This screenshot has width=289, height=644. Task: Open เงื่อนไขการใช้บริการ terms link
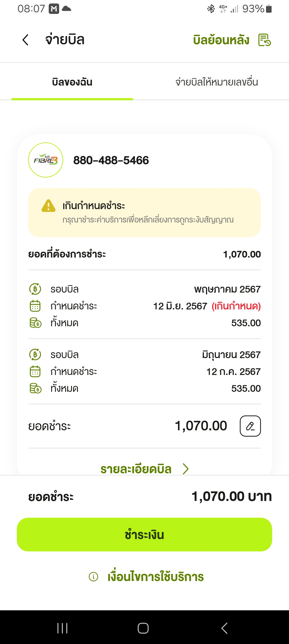[x=155, y=577]
